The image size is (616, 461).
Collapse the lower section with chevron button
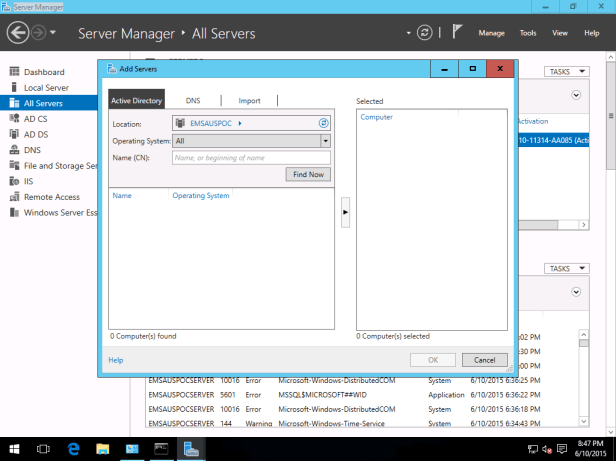coord(577,292)
